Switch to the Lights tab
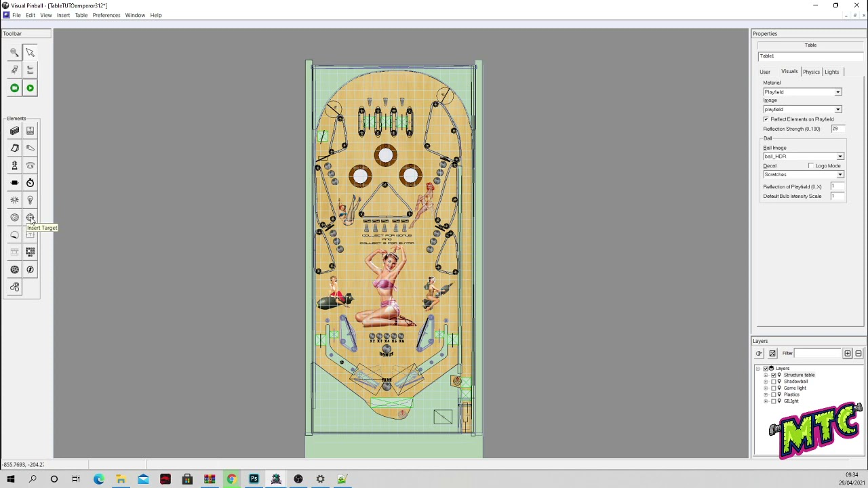 tap(831, 72)
